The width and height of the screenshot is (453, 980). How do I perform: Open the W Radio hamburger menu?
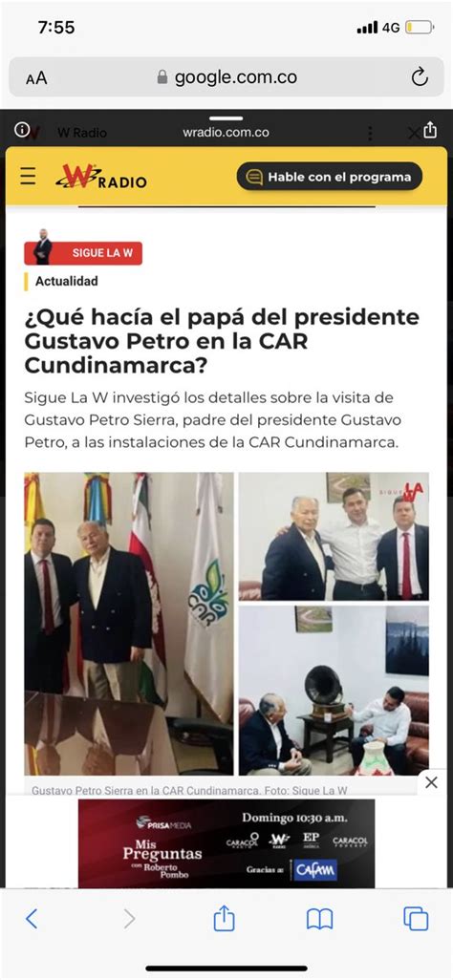[x=28, y=177]
